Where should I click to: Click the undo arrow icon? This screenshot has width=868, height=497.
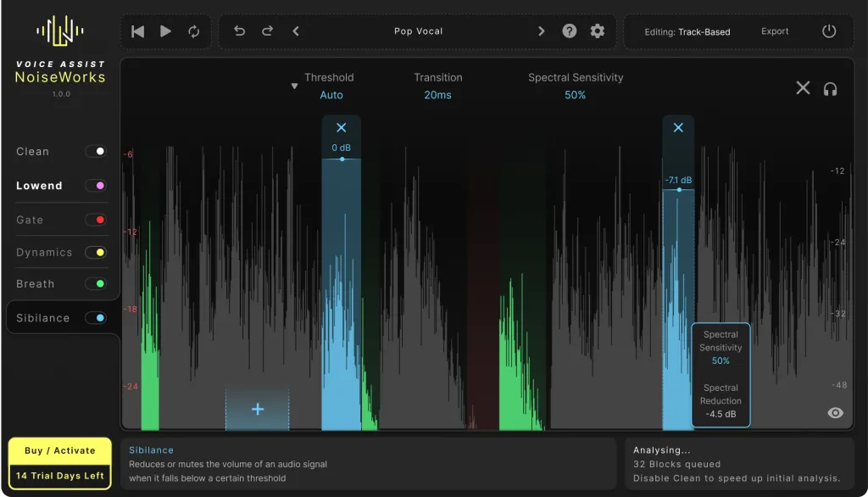pyautogui.click(x=238, y=31)
